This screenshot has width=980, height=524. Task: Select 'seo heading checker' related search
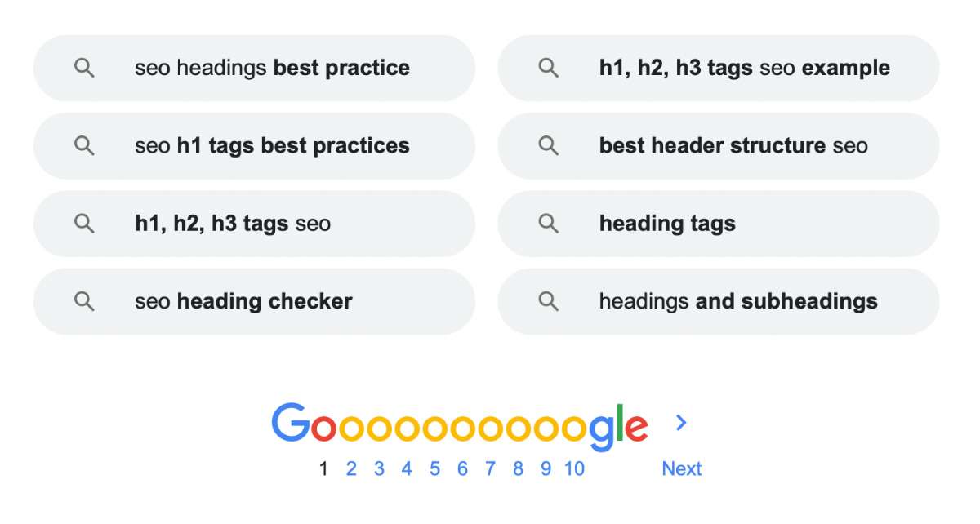click(254, 301)
